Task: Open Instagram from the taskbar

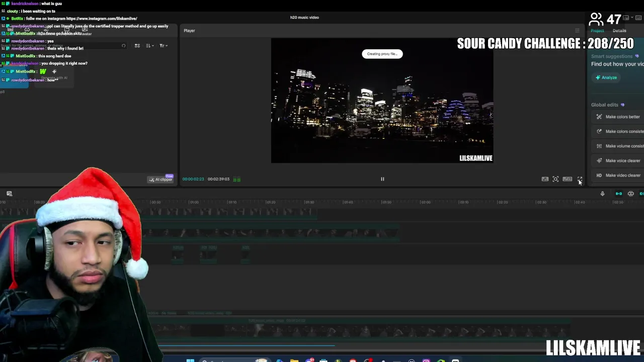Action: [x=426, y=360]
